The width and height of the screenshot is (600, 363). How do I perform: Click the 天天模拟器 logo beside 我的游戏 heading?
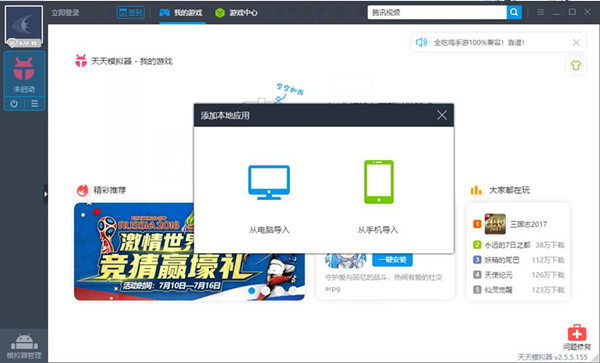[81, 61]
